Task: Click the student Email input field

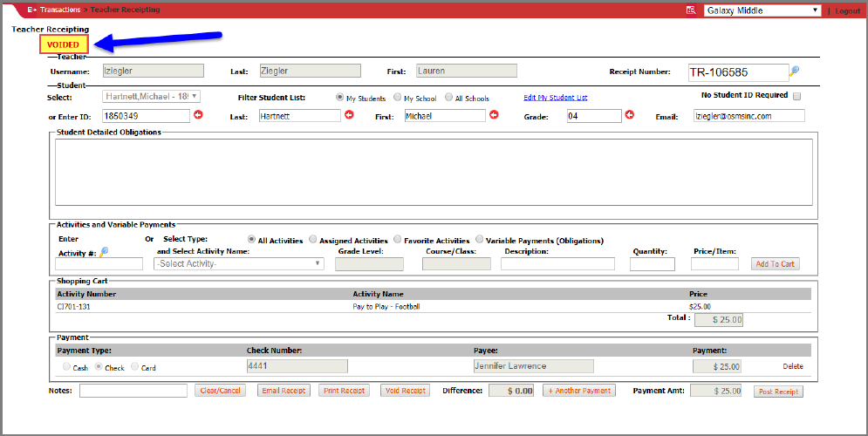Action: pyautogui.click(x=748, y=116)
